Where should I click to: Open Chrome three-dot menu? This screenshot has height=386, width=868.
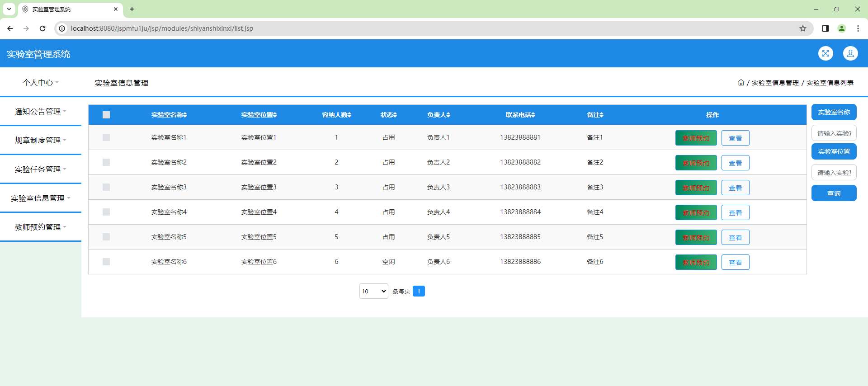(858, 28)
